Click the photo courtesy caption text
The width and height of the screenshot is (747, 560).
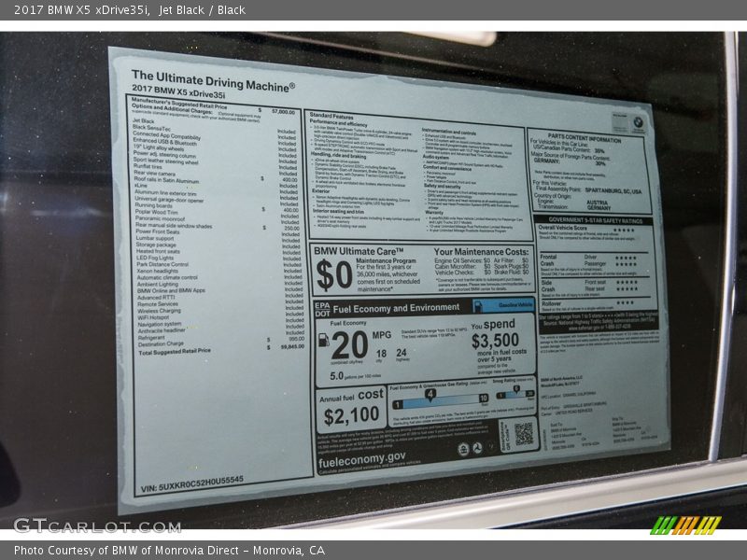[x=169, y=550]
